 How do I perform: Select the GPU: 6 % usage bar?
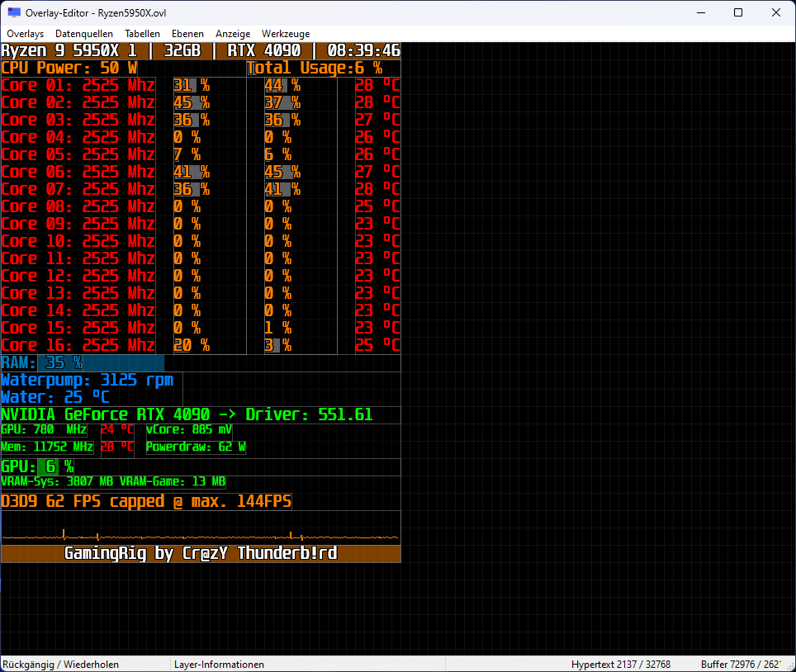[x=37, y=467]
